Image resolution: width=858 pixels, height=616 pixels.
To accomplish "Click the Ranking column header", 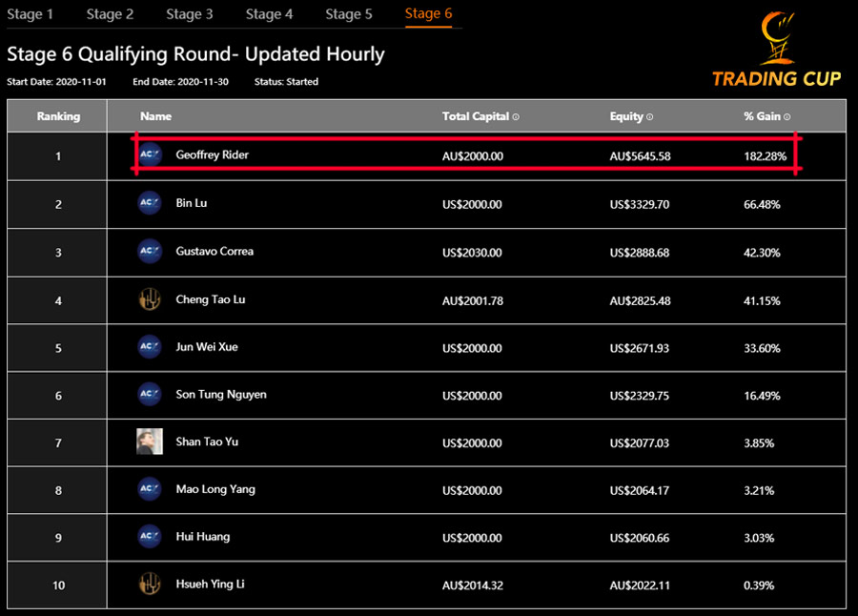I will coord(57,115).
